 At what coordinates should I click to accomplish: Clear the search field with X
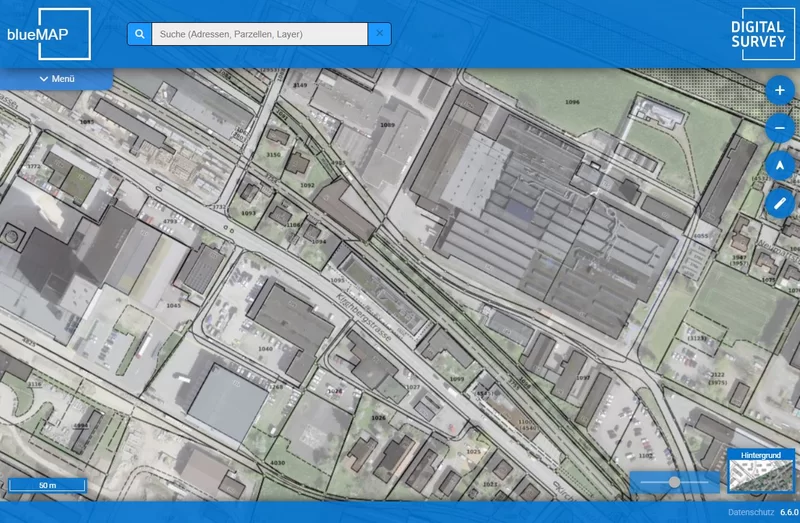point(380,34)
